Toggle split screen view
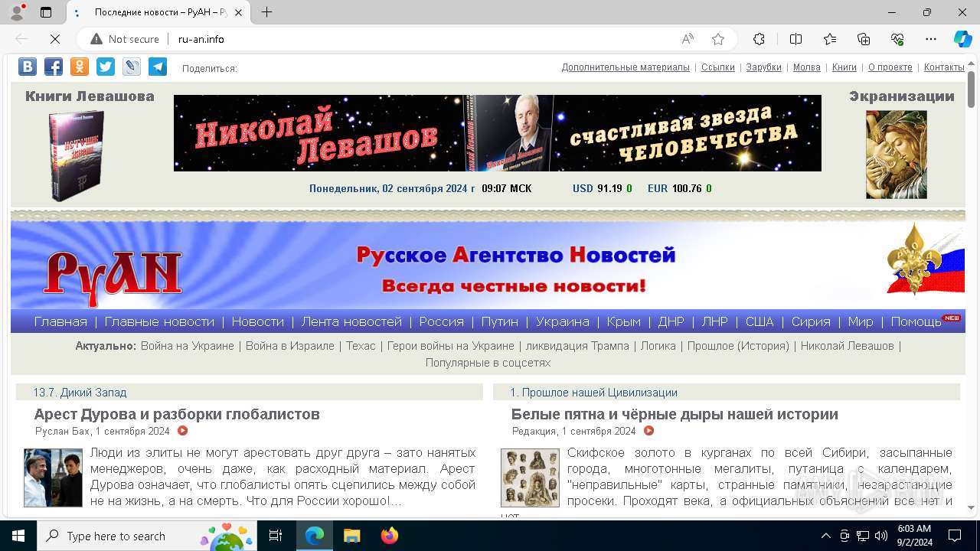The height and width of the screenshot is (551, 980). pos(795,39)
